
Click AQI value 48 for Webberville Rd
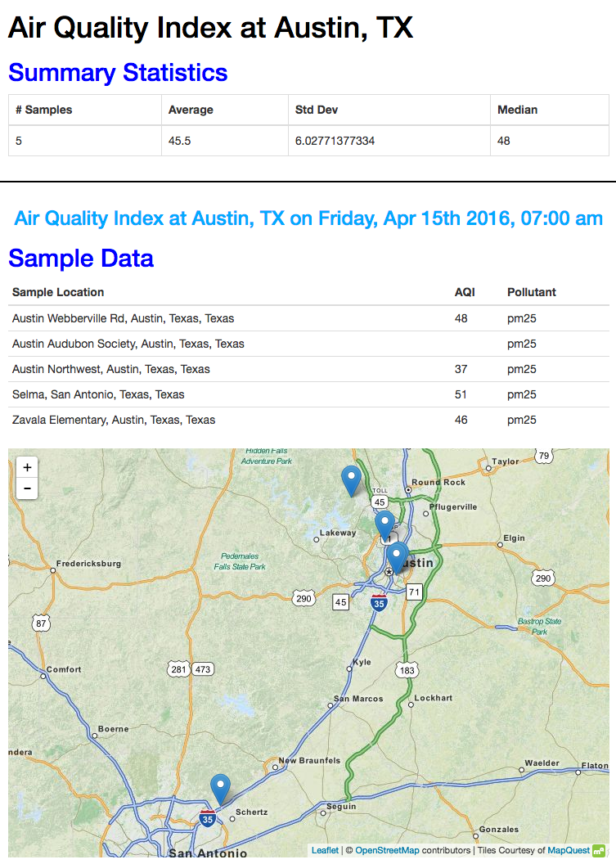point(461,318)
